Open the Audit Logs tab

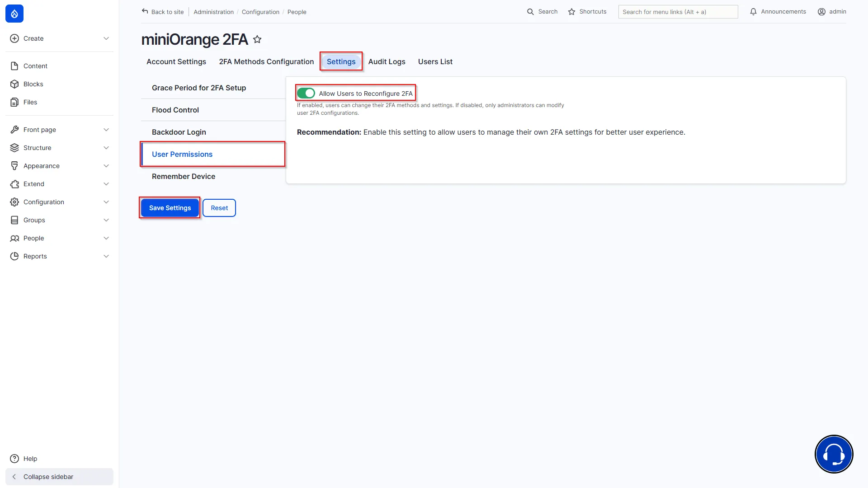pos(387,61)
